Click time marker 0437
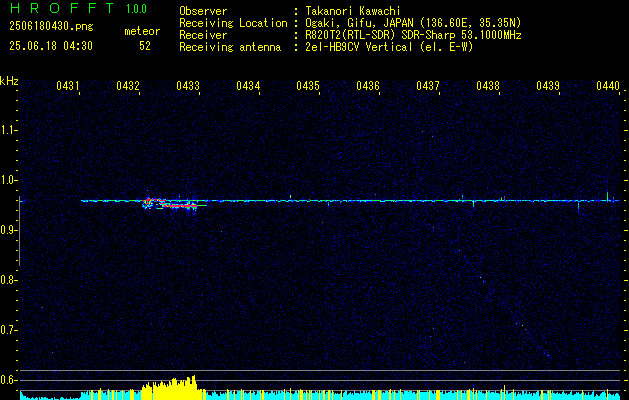629x400 pixels. tap(428, 86)
